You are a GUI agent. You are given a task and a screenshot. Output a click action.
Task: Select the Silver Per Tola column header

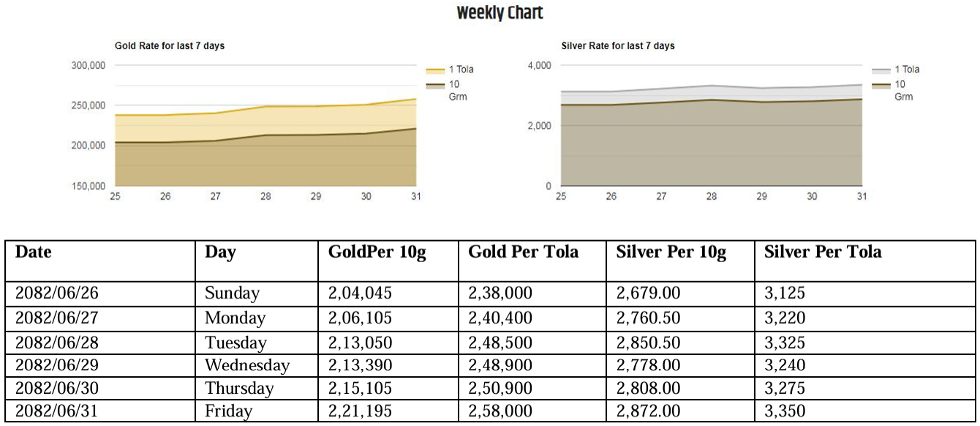(x=823, y=253)
